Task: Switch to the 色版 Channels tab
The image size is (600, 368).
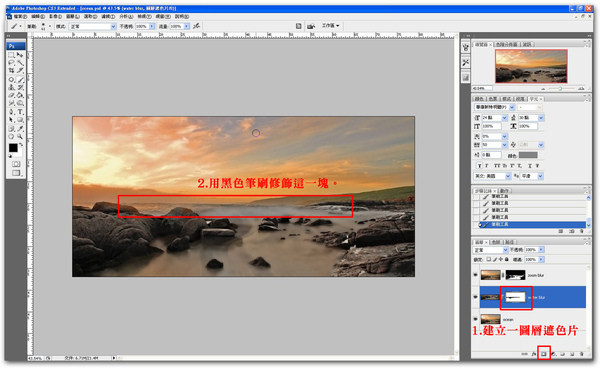Action: (x=496, y=242)
